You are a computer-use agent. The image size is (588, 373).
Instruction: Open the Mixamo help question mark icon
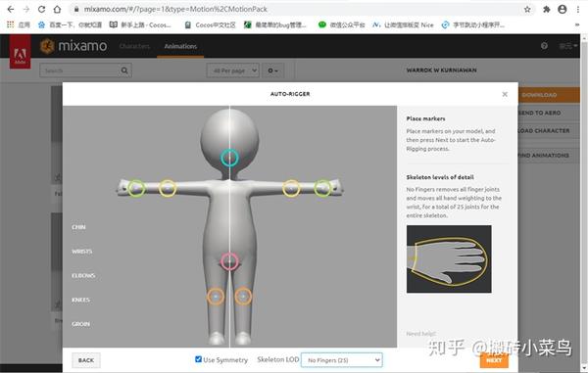click(544, 46)
